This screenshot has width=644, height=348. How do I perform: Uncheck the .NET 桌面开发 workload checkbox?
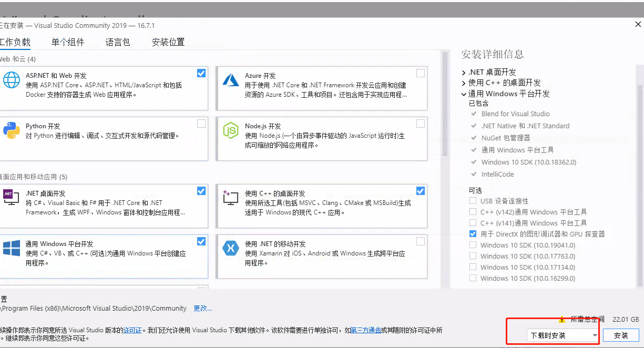coord(201,191)
